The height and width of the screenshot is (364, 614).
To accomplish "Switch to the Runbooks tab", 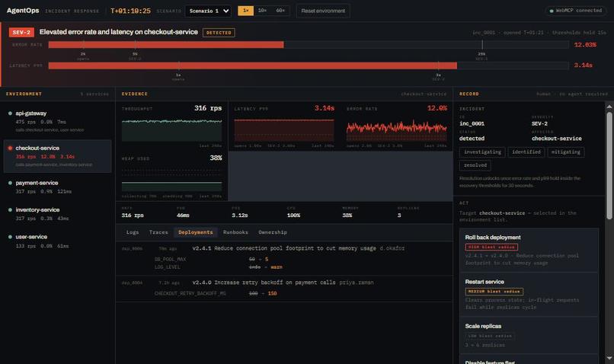I will point(235,232).
